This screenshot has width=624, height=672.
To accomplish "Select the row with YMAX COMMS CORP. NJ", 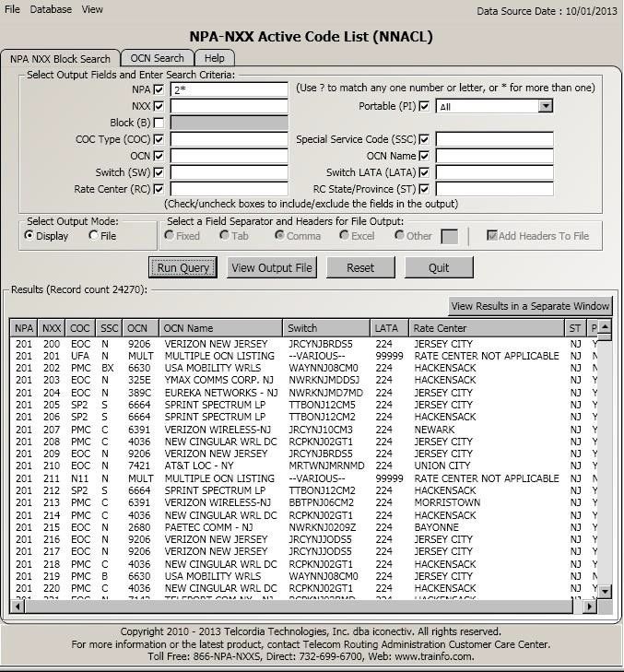I will pyautogui.click(x=303, y=380).
